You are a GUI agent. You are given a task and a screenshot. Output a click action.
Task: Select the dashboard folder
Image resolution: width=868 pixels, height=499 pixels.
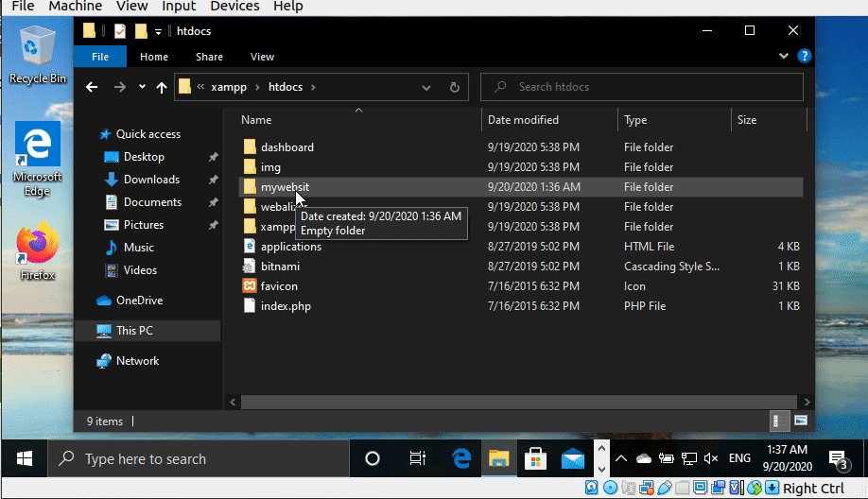click(286, 147)
